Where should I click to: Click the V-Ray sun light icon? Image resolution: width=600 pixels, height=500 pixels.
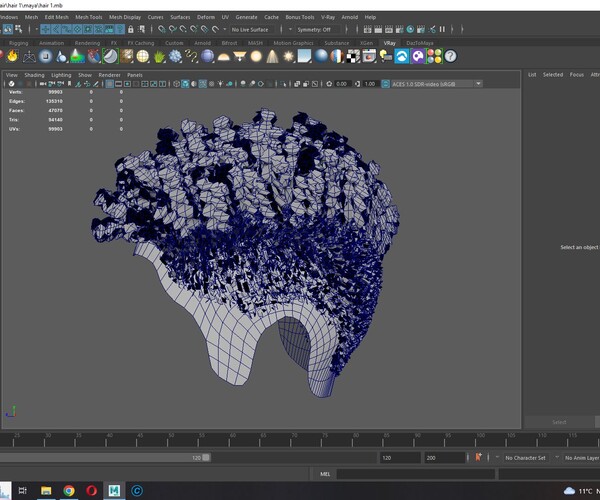pos(288,56)
